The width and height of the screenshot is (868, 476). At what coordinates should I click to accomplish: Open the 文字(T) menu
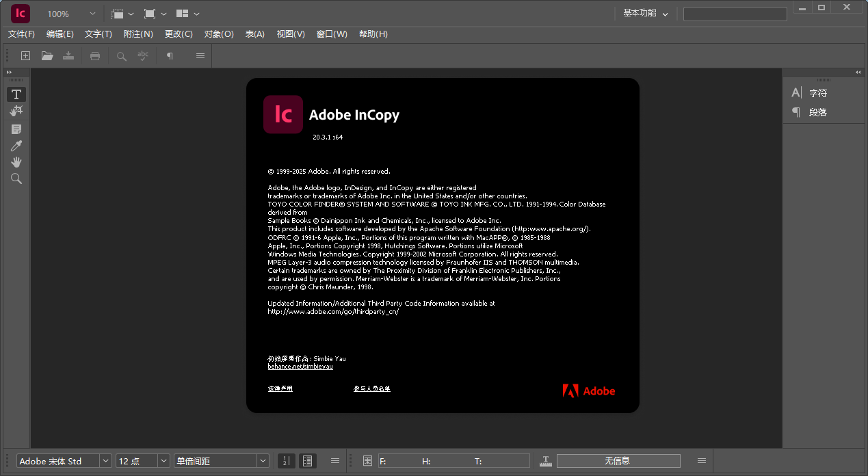click(98, 34)
